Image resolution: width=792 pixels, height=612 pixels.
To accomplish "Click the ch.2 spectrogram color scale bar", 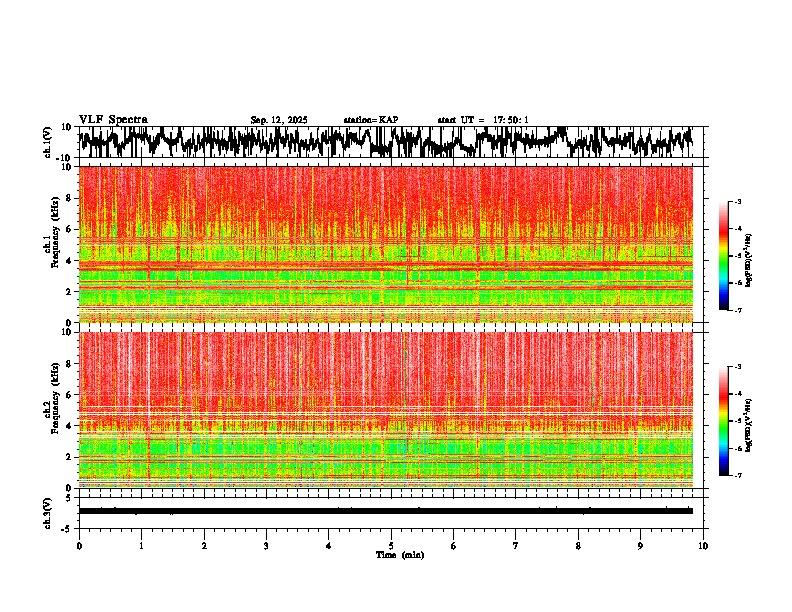I will (x=723, y=421).
